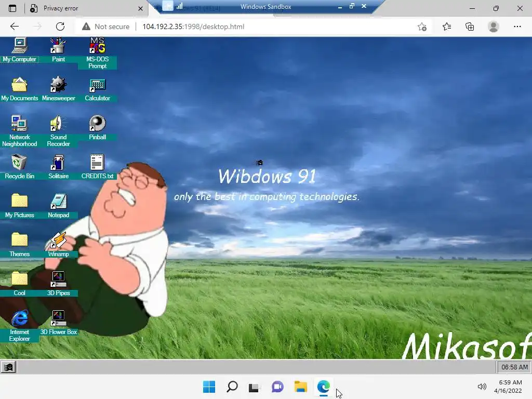Open the tab actions menu button
The image size is (532, 399).
pos(12,8)
